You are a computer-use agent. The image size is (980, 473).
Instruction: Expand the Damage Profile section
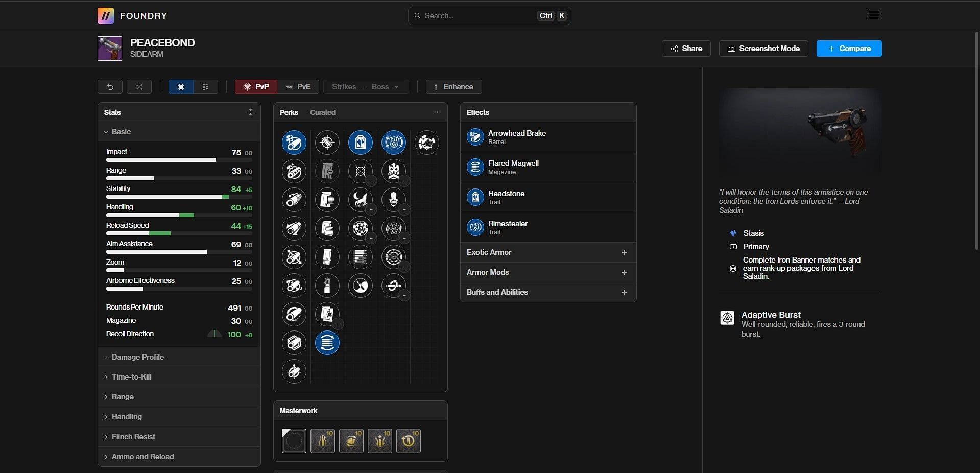[x=179, y=357]
